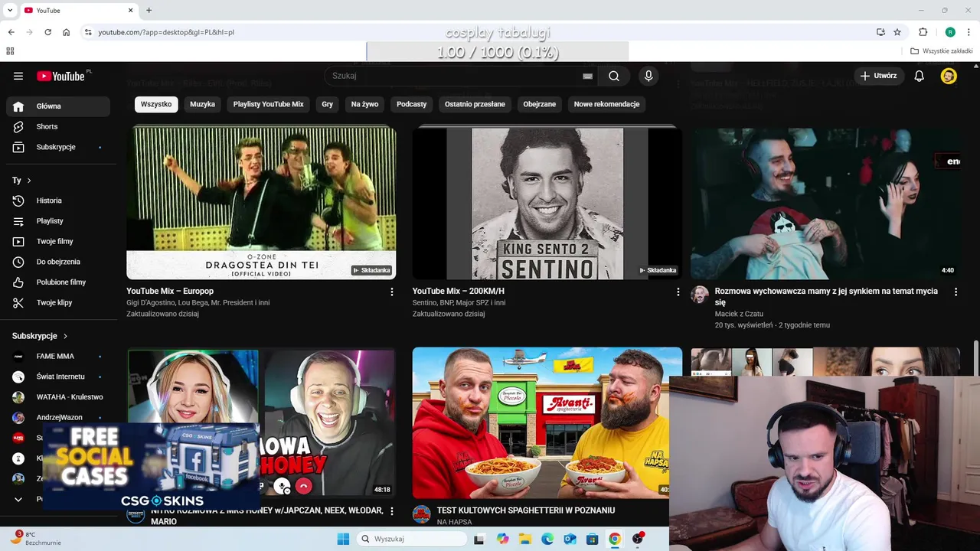
Task: Expand the Ty section chevron
Action: [29, 181]
